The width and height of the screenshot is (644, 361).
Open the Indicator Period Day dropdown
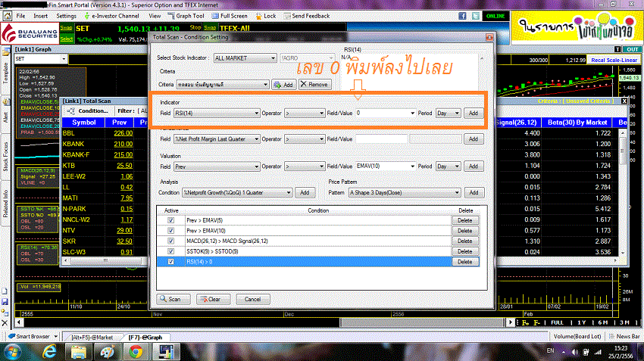point(448,114)
